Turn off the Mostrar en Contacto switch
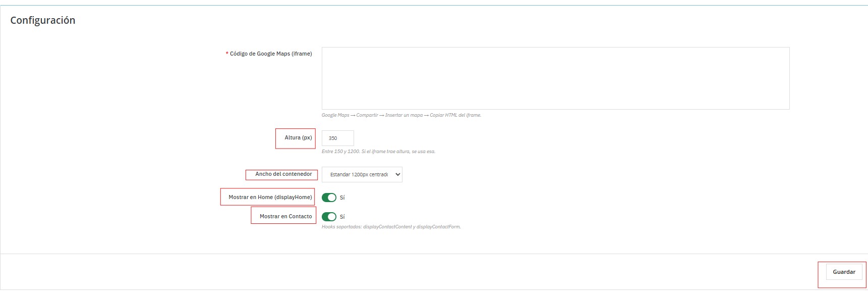868x291 pixels. tap(329, 217)
